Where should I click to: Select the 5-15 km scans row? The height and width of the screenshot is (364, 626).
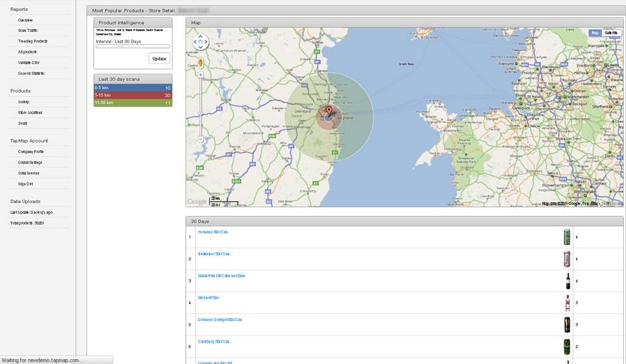click(x=133, y=95)
